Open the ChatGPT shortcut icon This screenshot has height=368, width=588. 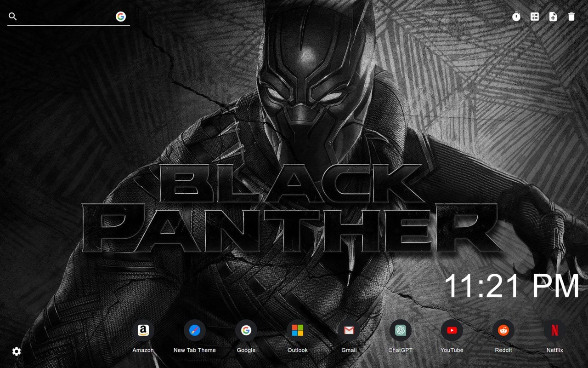coord(401,330)
